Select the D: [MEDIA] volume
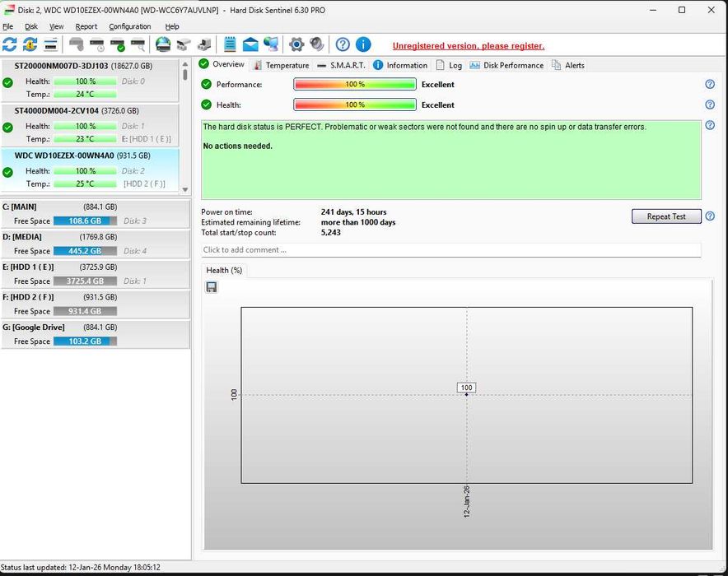The height and width of the screenshot is (576, 728). 96,244
